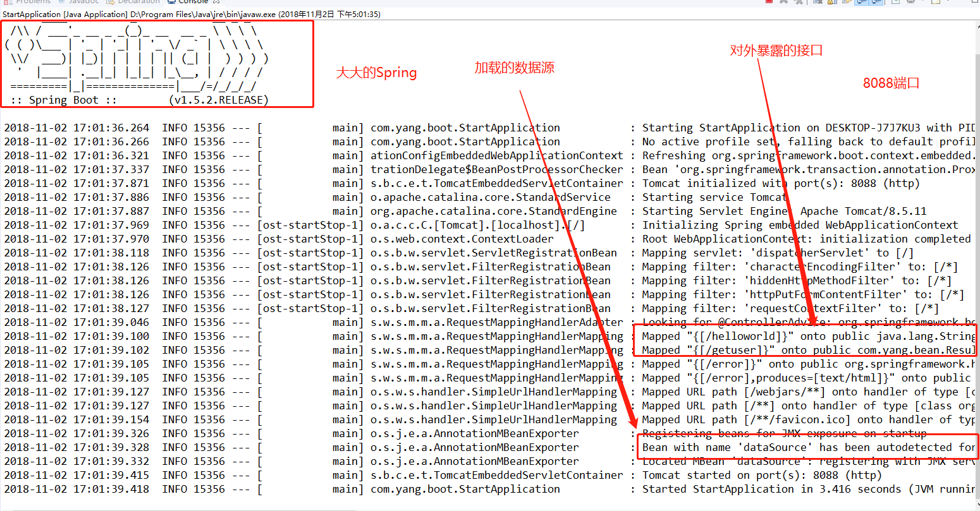Open the Declaration tab
The height and width of the screenshot is (511, 980).
coord(133,2)
